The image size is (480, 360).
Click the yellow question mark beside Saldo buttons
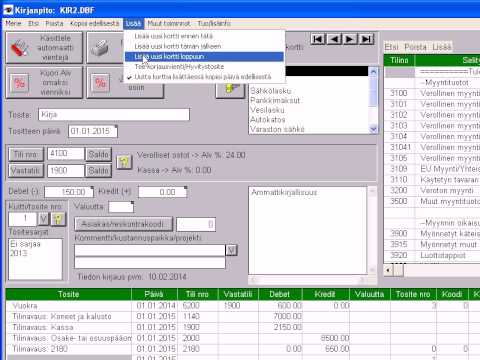124,162
